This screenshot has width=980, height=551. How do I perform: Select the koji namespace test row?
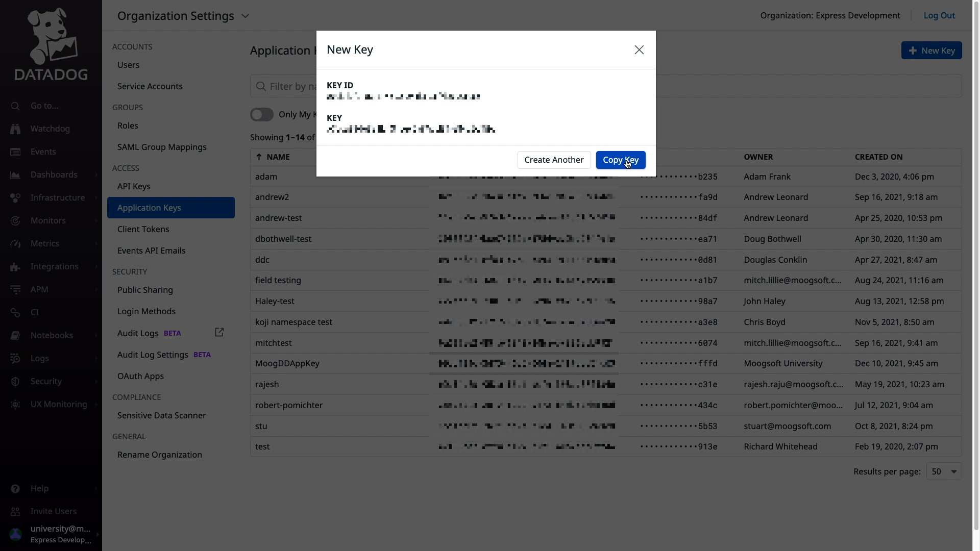[606, 322]
